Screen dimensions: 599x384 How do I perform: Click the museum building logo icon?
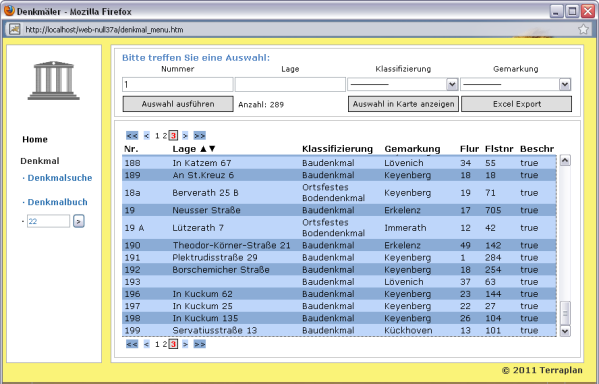click(x=53, y=80)
